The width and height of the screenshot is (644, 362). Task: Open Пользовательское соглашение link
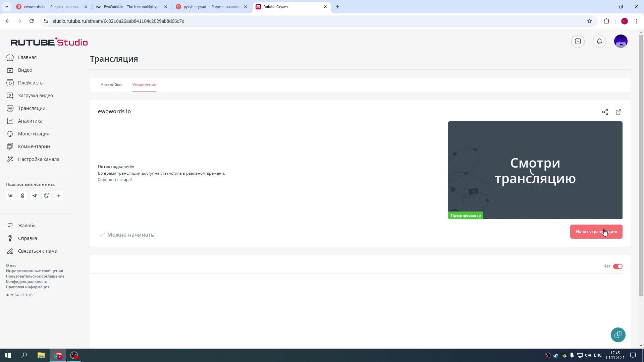(35, 276)
